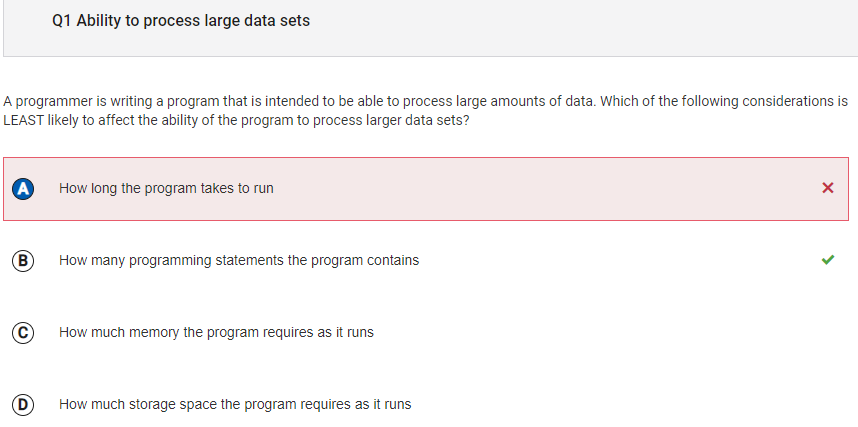Click "How much storage space" answer text

pyautogui.click(x=235, y=404)
